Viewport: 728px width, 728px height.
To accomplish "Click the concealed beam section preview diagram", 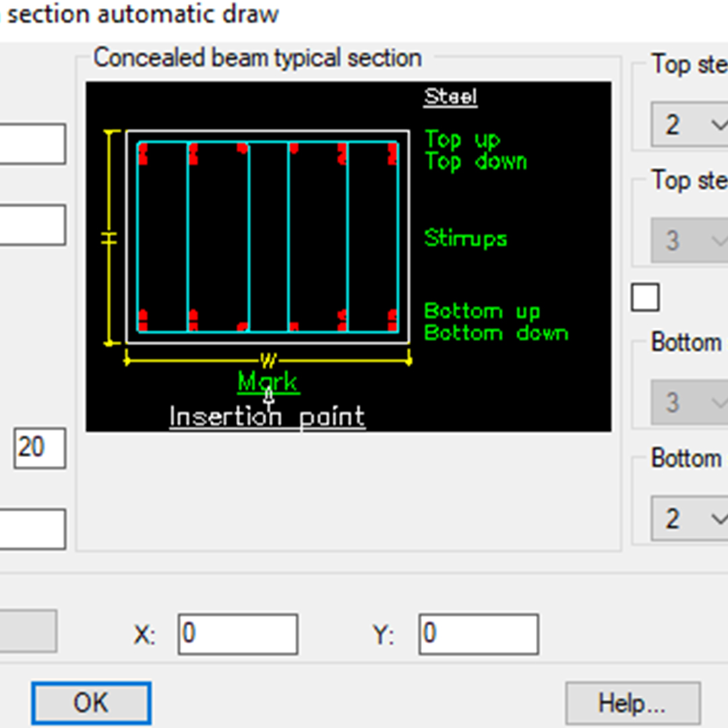I will 268,236.
